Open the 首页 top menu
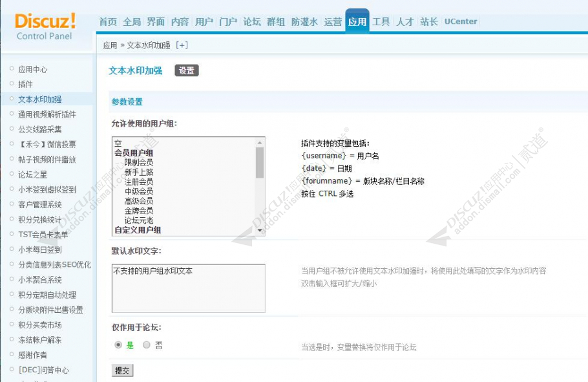This screenshot has width=588, height=382. coord(108,22)
